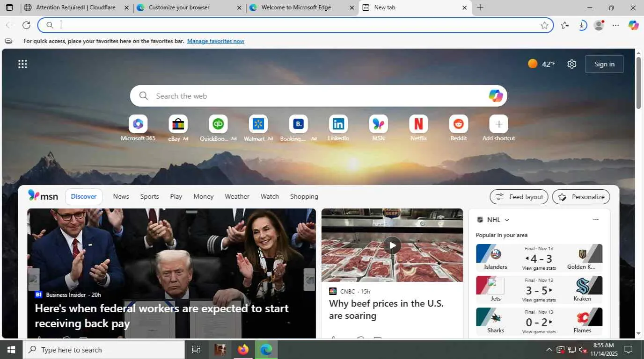Refresh the current page

[x=26, y=25]
